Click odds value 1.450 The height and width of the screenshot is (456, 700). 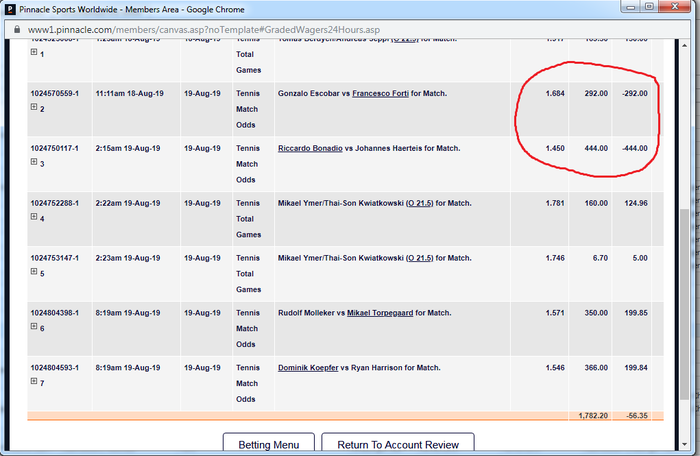(555, 148)
